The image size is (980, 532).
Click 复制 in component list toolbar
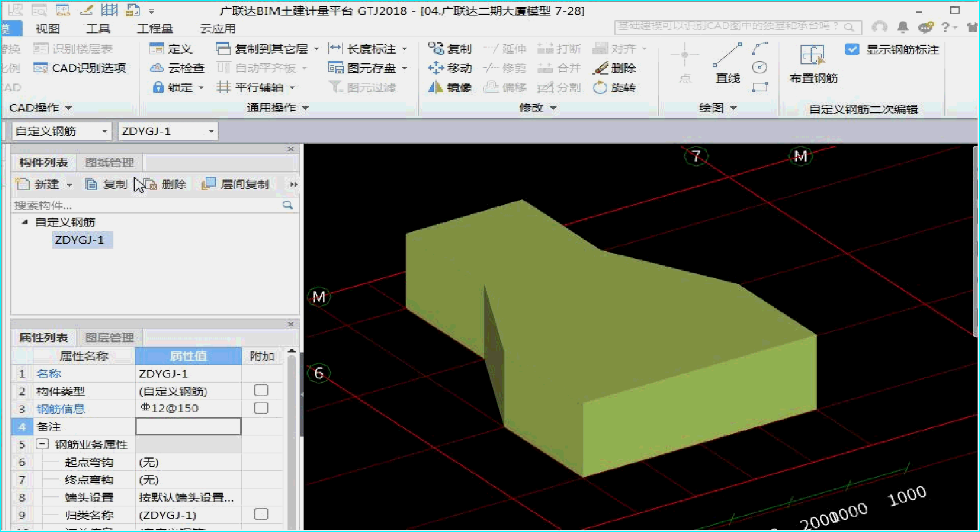click(x=106, y=184)
